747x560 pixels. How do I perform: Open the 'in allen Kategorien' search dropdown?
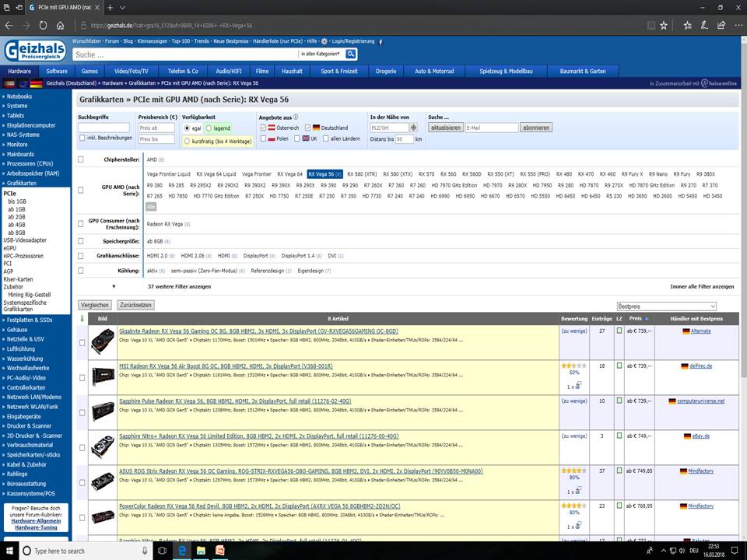point(321,54)
